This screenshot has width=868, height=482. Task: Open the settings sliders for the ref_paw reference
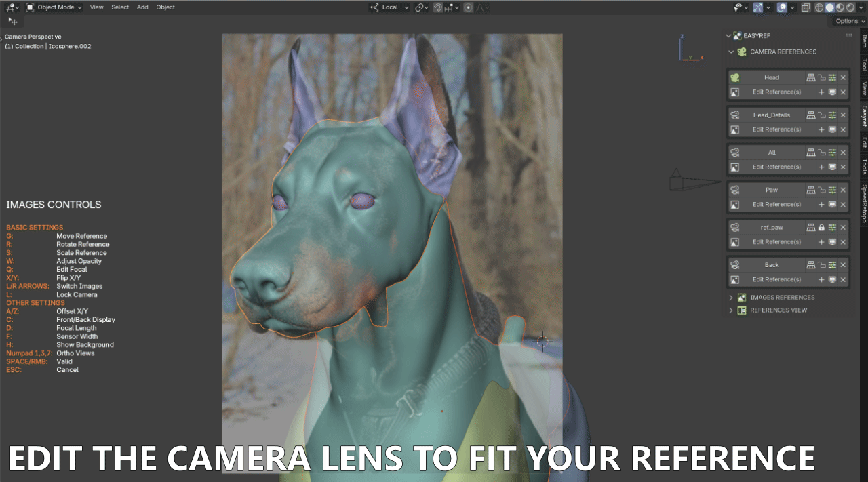[833, 227]
